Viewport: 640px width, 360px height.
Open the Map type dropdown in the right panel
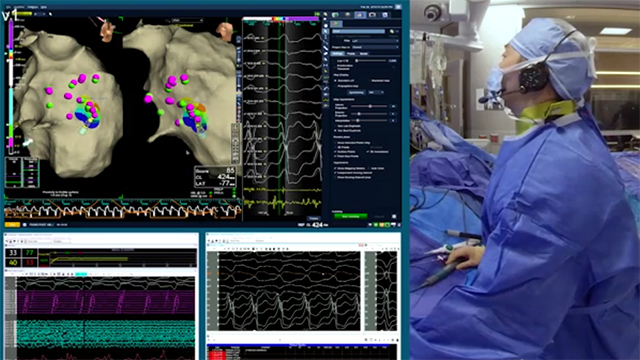click(375, 41)
